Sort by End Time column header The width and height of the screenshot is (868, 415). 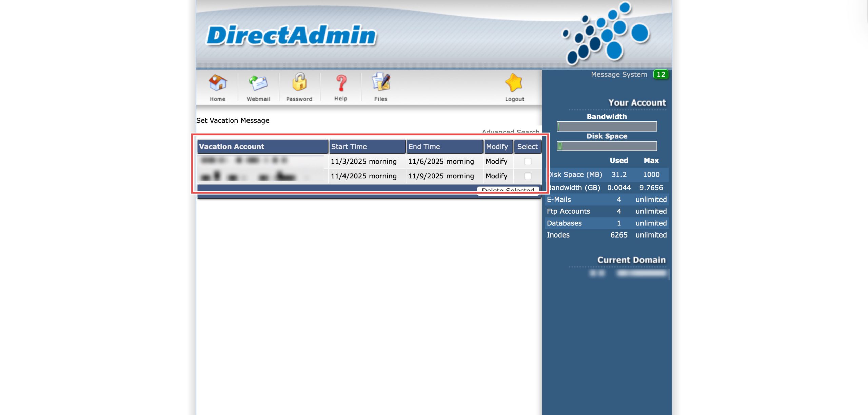[424, 147]
